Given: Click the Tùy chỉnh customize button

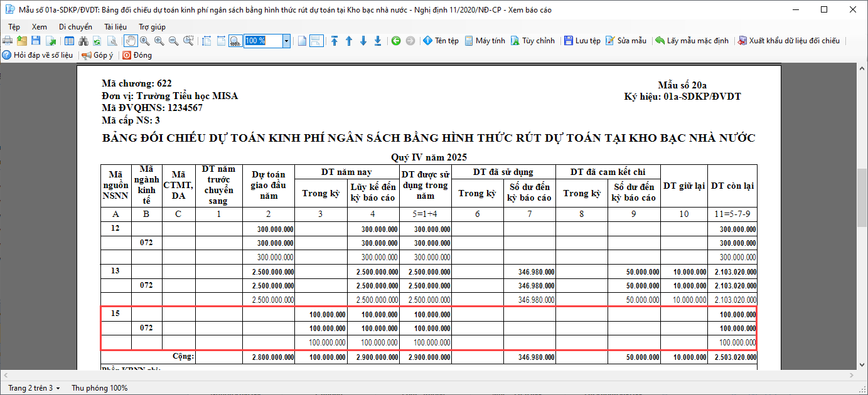Looking at the screenshot, I should (x=533, y=41).
